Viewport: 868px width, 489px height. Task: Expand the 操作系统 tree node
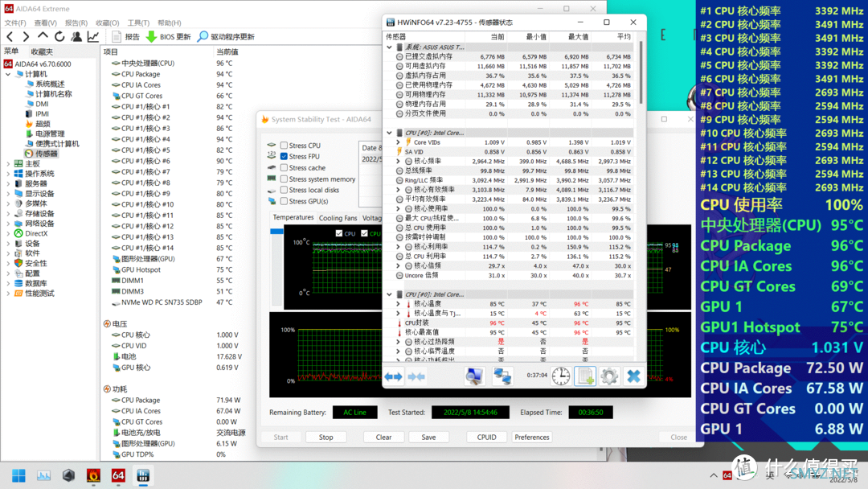[8, 174]
